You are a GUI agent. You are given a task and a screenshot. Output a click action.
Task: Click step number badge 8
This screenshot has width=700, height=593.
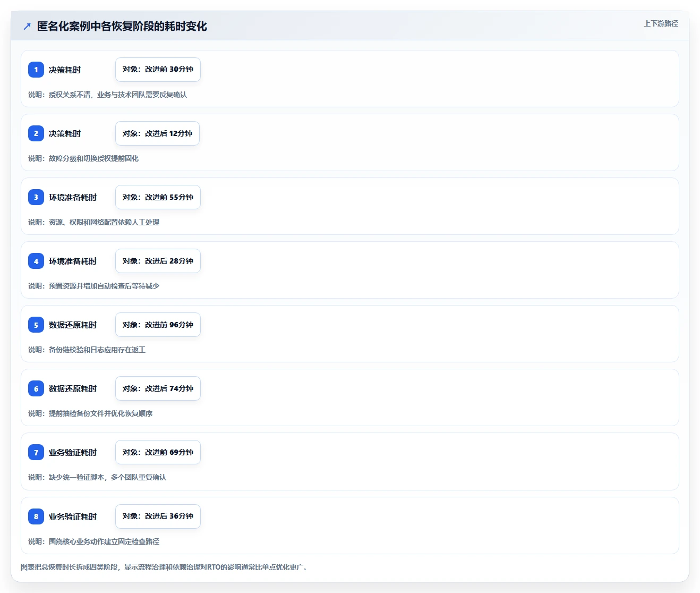click(x=36, y=516)
